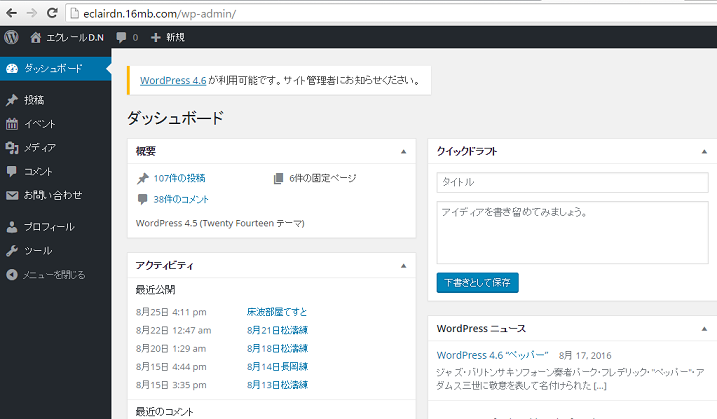This screenshot has width=717, height=419.
Task: Click the 8月15日 4:44 pm timestamp
Action: 171,367
